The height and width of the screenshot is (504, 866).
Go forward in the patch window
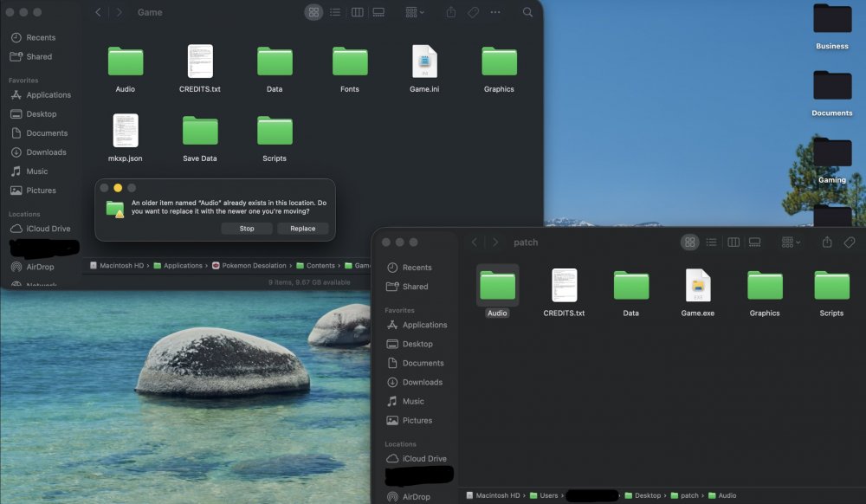tap(494, 242)
